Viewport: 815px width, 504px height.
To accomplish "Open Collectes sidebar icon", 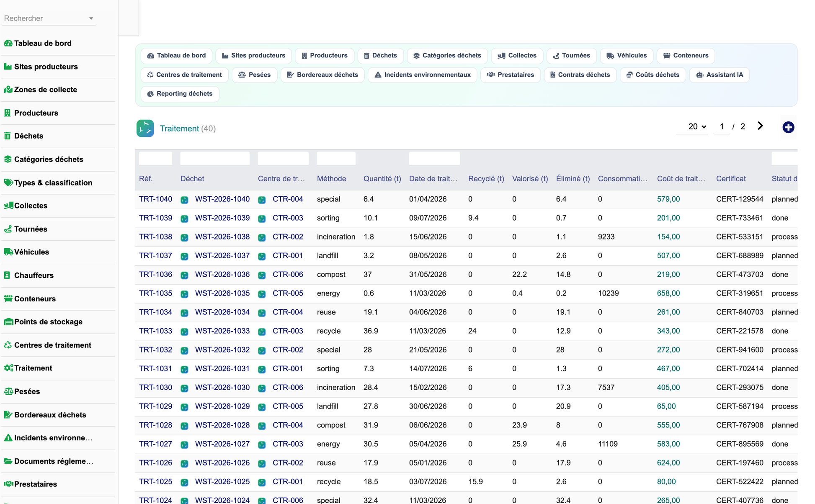I will tap(8, 206).
